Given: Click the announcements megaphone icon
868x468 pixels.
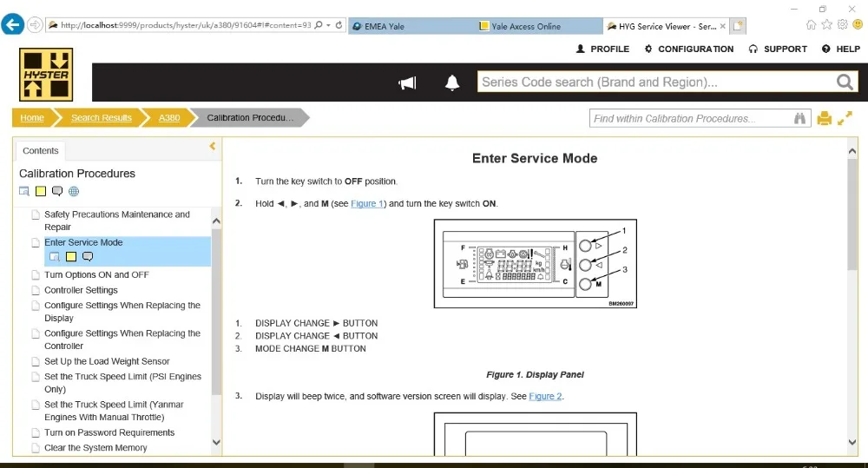Looking at the screenshot, I should pyautogui.click(x=407, y=83).
